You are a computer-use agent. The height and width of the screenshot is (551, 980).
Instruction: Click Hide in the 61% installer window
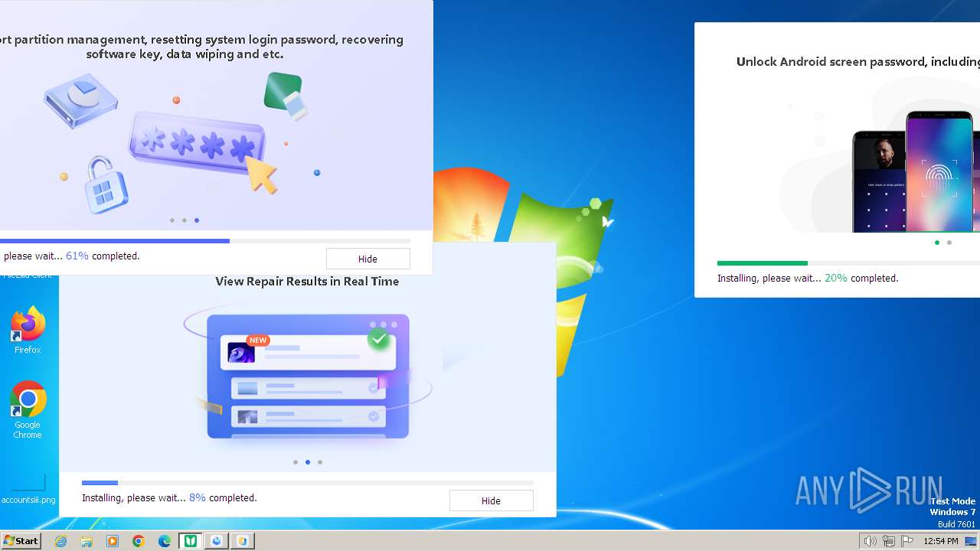tap(367, 259)
